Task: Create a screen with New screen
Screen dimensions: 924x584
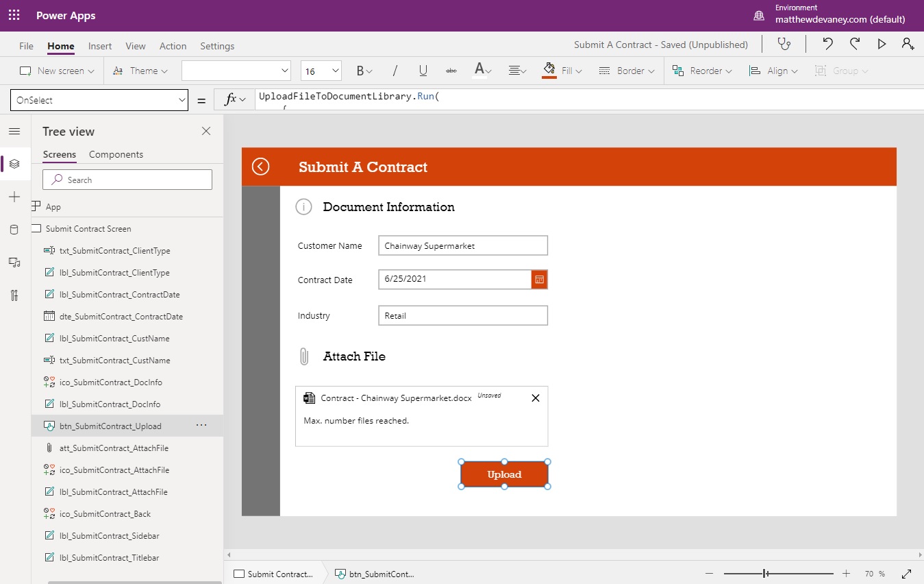Action: 56,70
